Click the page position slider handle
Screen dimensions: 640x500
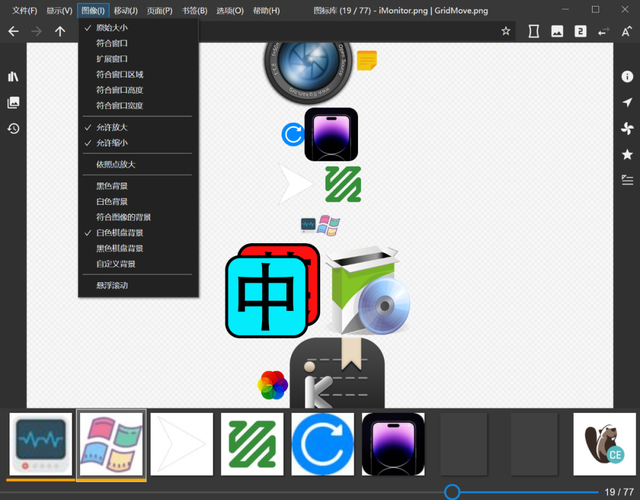coord(452,492)
